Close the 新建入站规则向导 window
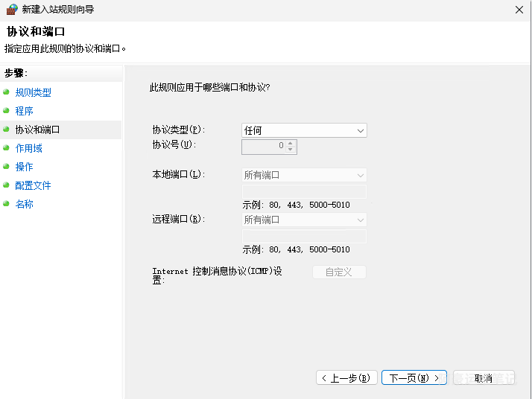This screenshot has width=532, height=399. (519, 10)
